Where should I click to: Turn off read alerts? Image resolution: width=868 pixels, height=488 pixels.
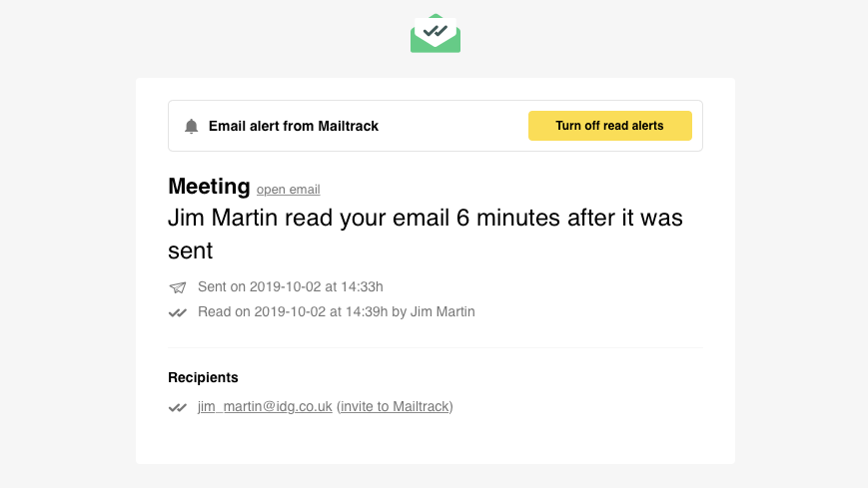610,126
